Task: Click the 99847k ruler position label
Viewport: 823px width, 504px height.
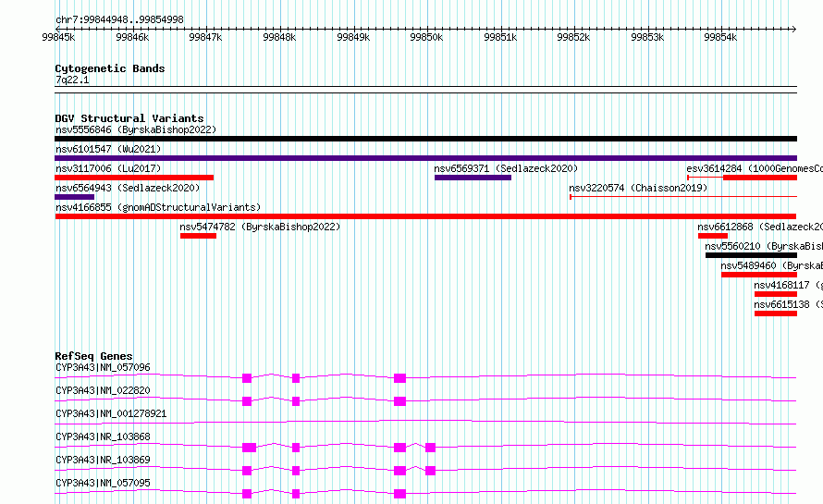Action: 205,37
